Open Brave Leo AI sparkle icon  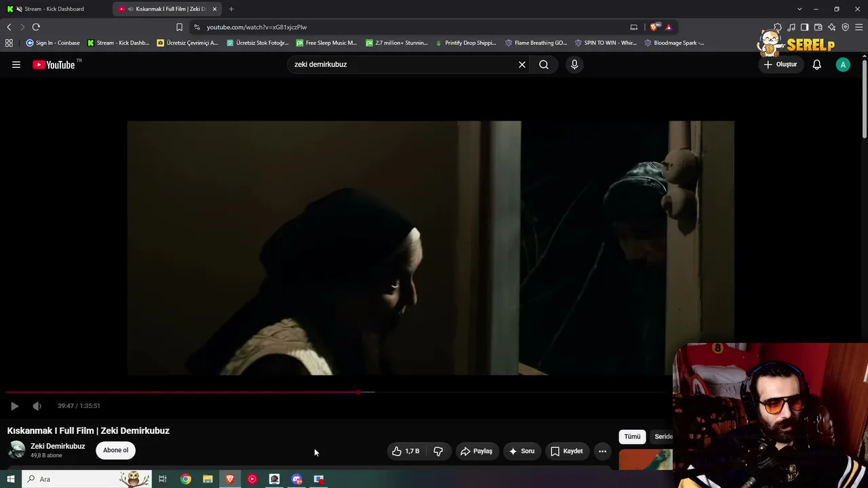point(832,27)
